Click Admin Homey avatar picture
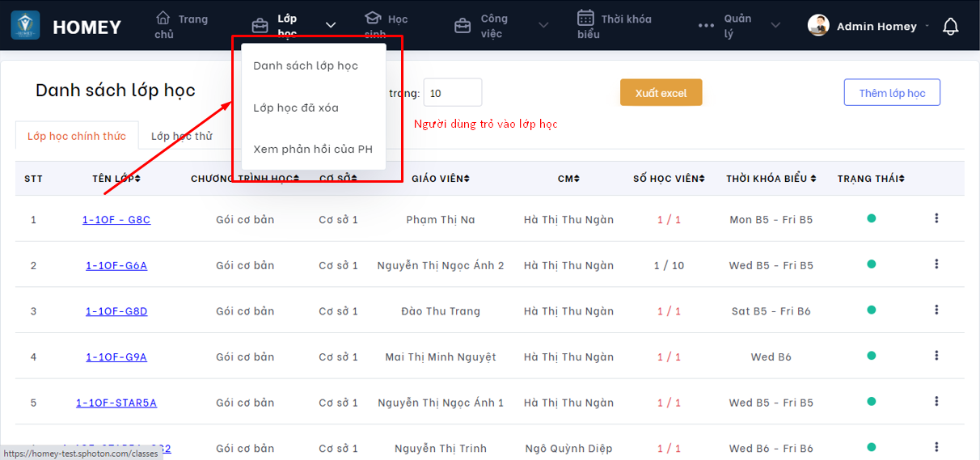 [818, 26]
